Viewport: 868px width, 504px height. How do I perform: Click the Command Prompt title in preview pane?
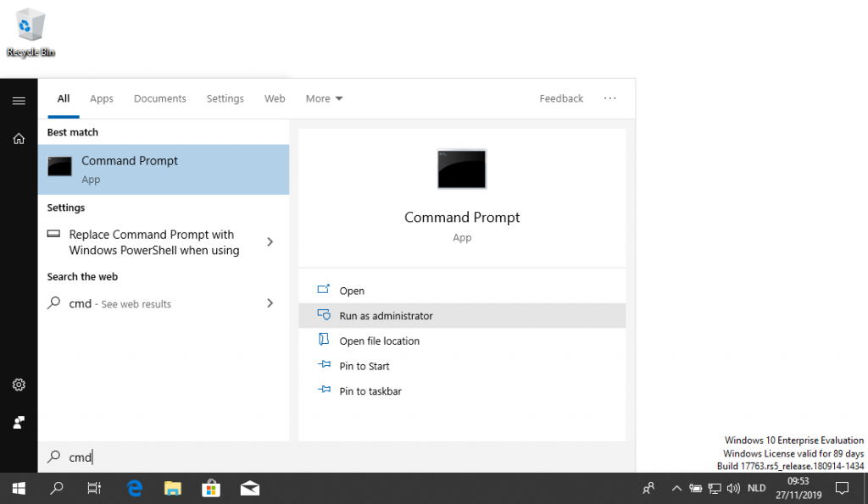(462, 217)
